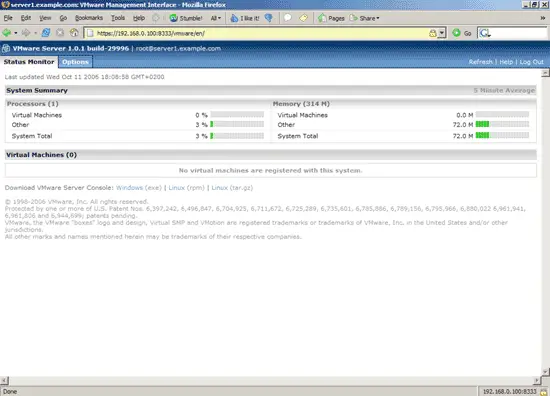Viewport: 550px width, 396px height.
Task: Click the VMware logo icon in header
Action: point(6,48)
